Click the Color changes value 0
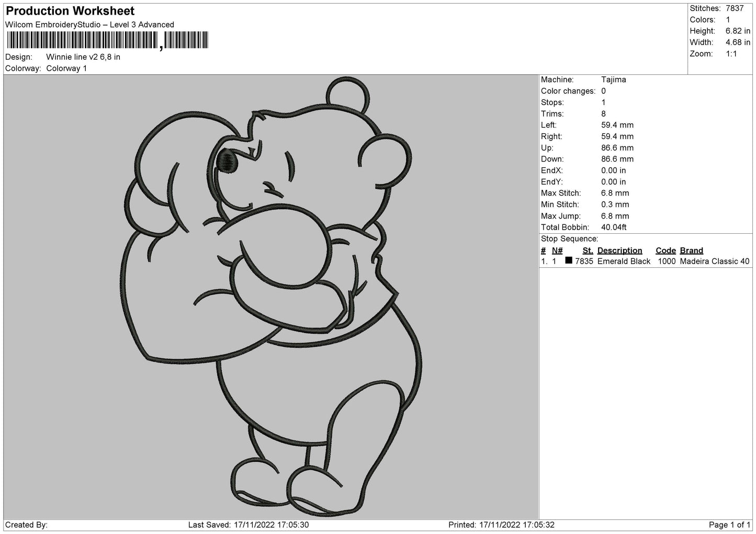 click(x=604, y=91)
